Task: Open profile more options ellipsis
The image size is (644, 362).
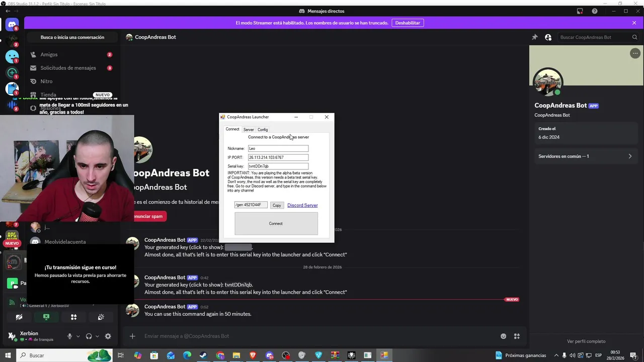Action: coord(635,53)
